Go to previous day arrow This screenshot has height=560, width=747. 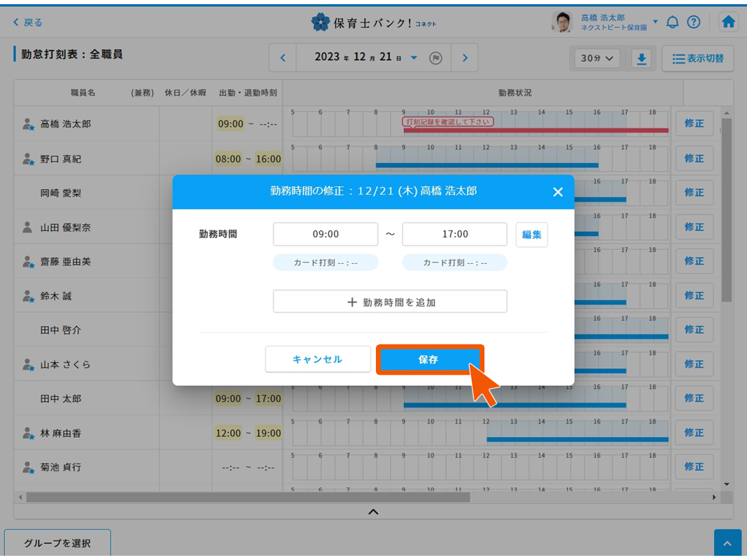click(x=283, y=58)
